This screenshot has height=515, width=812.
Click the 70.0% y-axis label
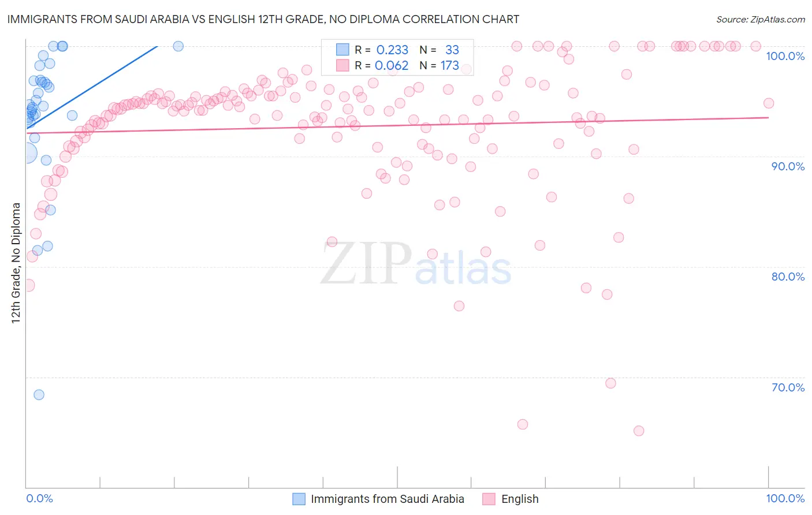(788, 387)
